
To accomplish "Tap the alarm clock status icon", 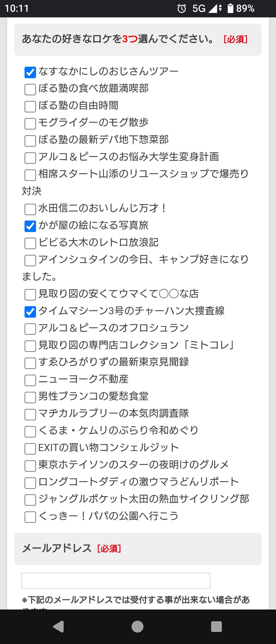I will tap(182, 9).
